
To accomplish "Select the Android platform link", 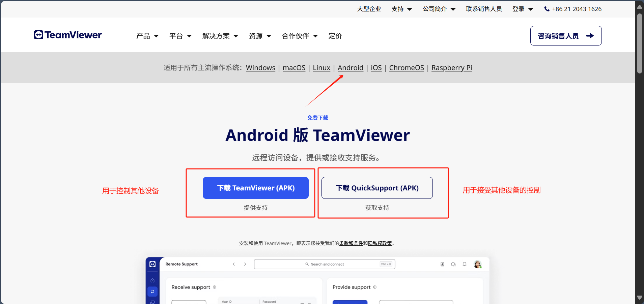I will coord(351,68).
